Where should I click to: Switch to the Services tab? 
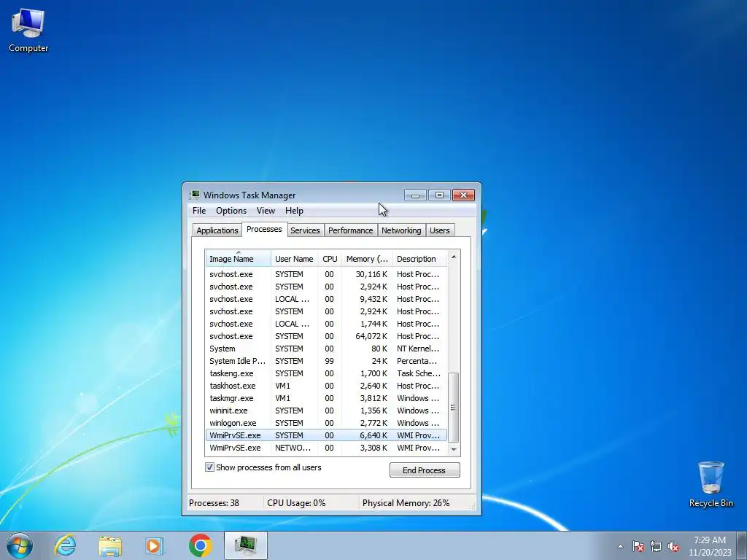tap(305, 230)
